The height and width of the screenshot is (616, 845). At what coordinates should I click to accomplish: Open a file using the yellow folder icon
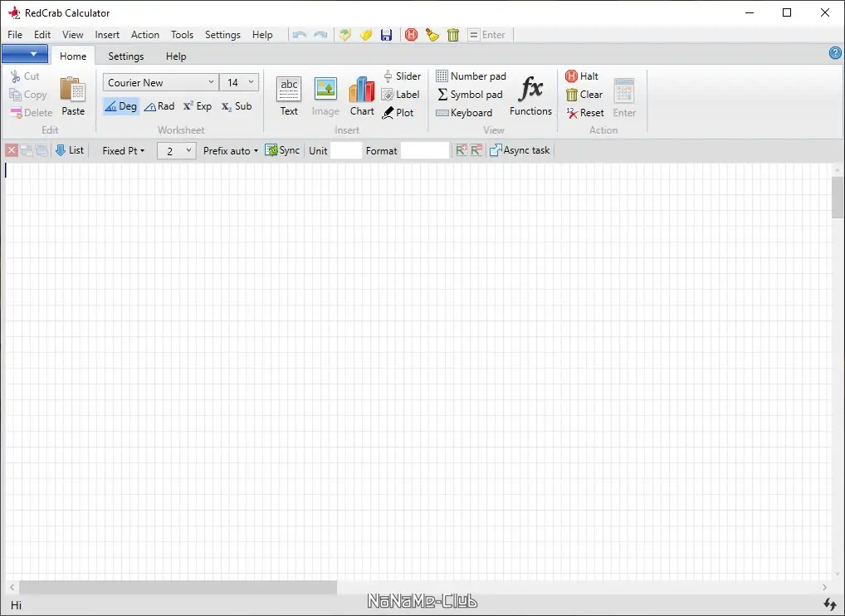point(366,35)
